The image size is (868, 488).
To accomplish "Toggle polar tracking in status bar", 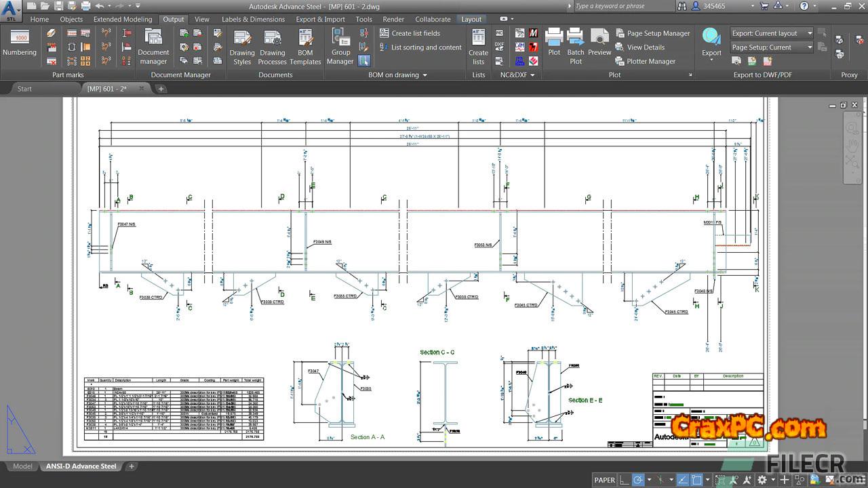I will point(637,480).
